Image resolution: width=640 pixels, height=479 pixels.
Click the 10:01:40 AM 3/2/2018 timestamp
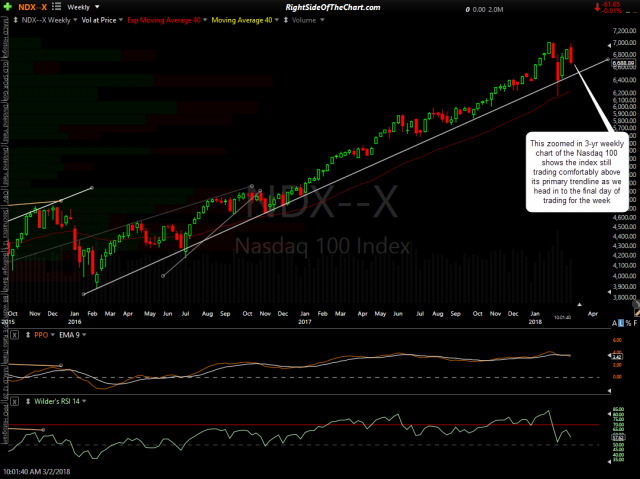click(x=36, y=472)
